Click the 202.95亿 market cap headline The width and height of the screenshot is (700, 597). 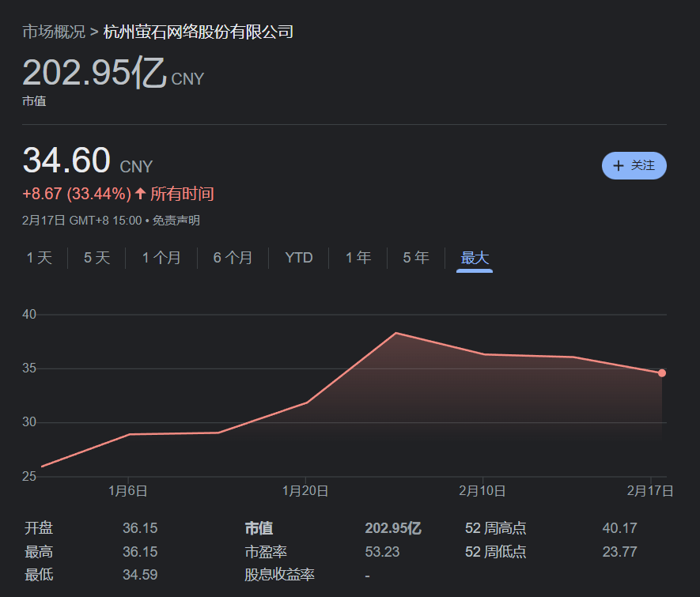[x=95, y=72]
